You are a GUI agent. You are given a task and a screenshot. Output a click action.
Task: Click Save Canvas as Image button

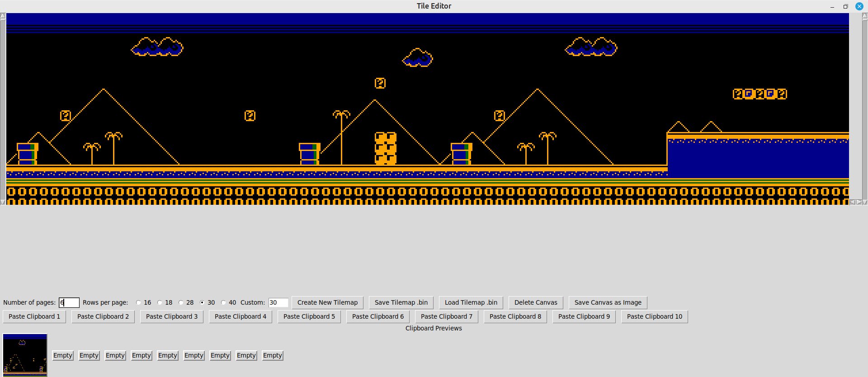coord(608,302)
